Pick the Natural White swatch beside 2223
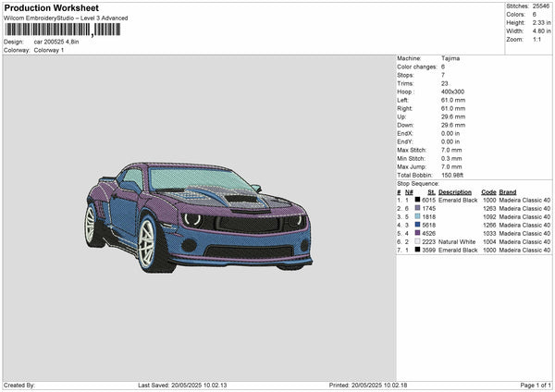 pos(418,241)
